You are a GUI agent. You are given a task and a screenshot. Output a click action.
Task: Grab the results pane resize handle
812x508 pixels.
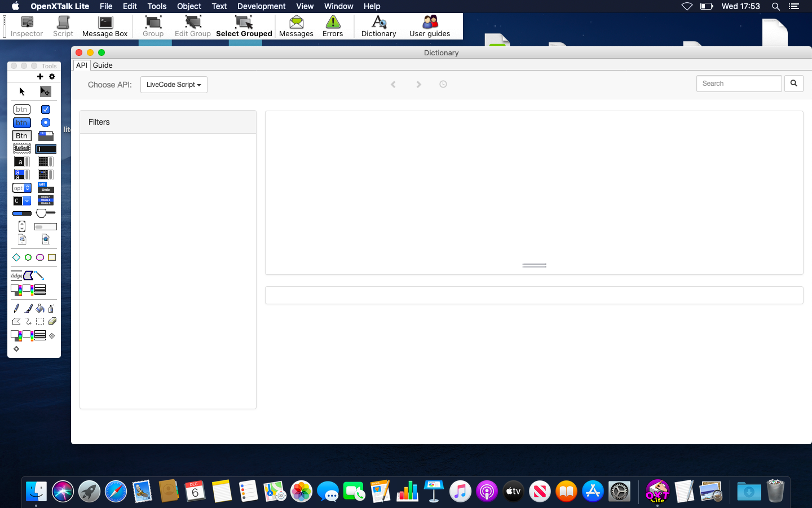coord(535,265)
